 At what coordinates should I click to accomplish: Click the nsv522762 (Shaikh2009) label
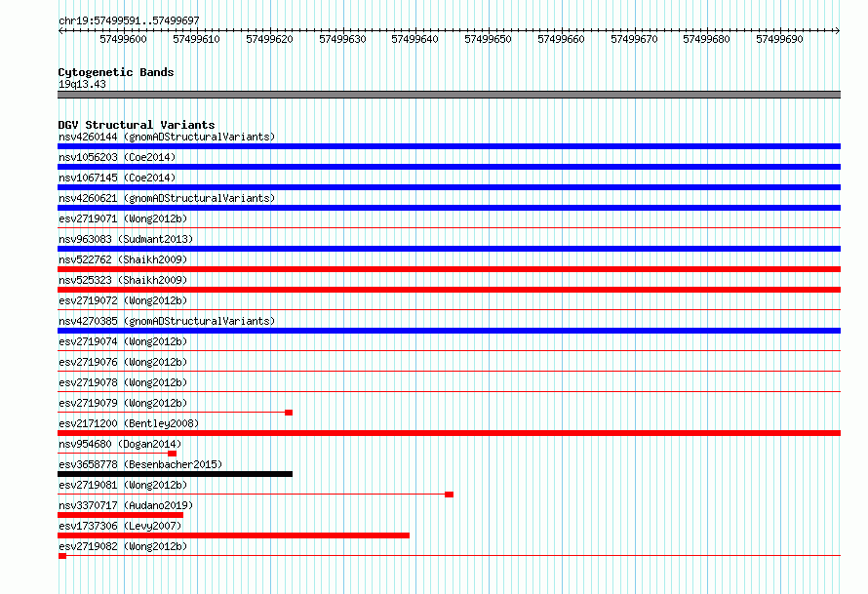[123, 259]
